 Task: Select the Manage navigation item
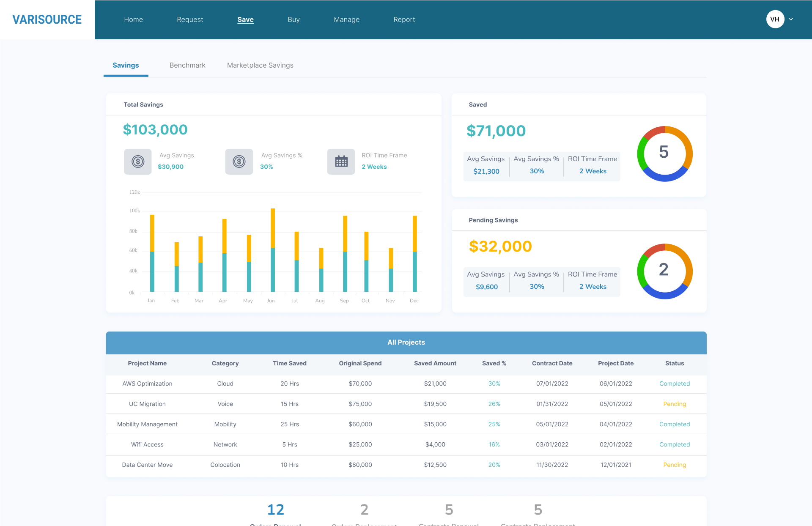[x=346, y=19]
